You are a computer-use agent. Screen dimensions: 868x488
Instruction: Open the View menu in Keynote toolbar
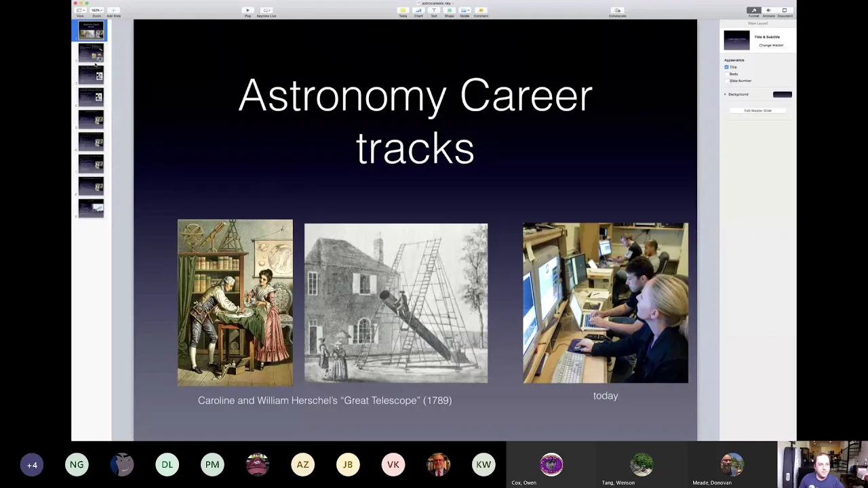(x=80, y=11)
